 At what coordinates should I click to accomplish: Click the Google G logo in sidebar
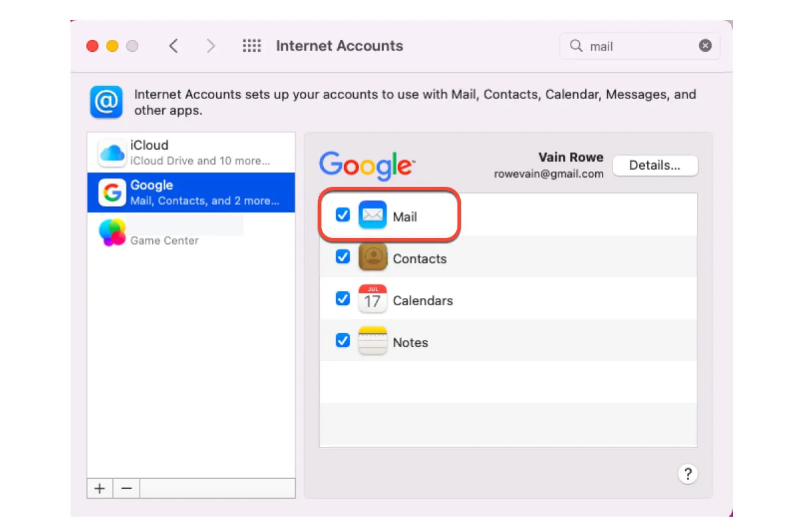coord(110,193)
